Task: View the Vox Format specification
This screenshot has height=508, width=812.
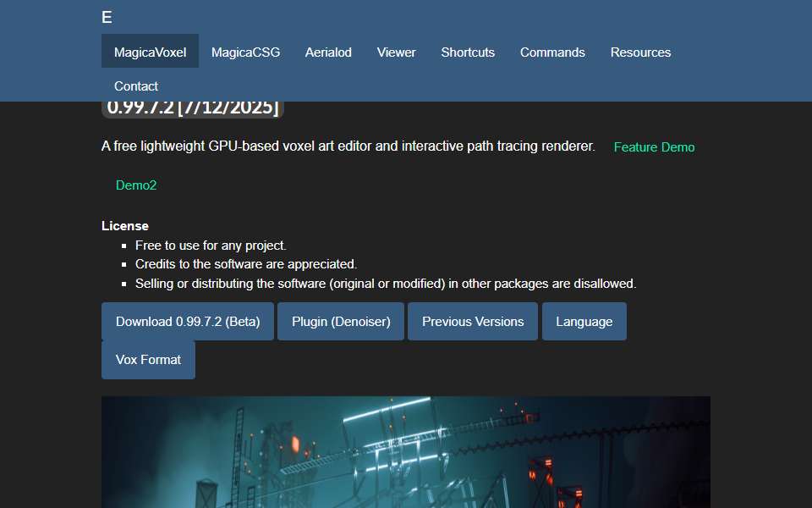Action: (x=148, y=360)
